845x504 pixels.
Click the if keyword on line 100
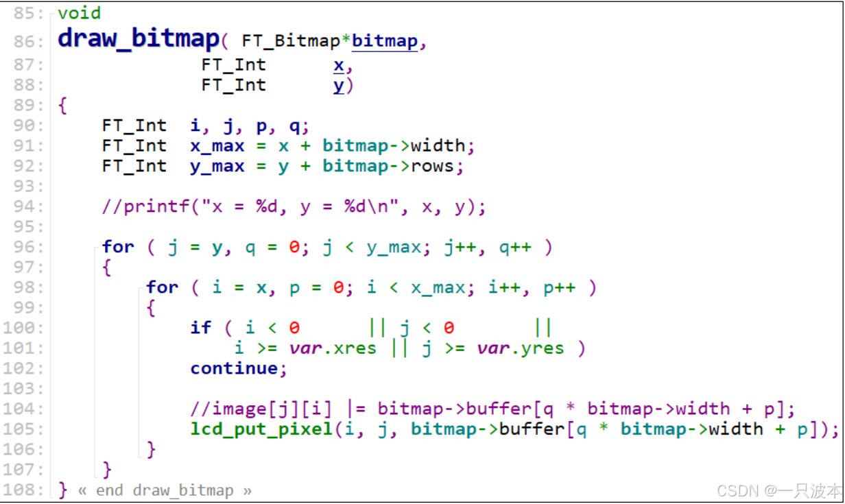[201, 328]
